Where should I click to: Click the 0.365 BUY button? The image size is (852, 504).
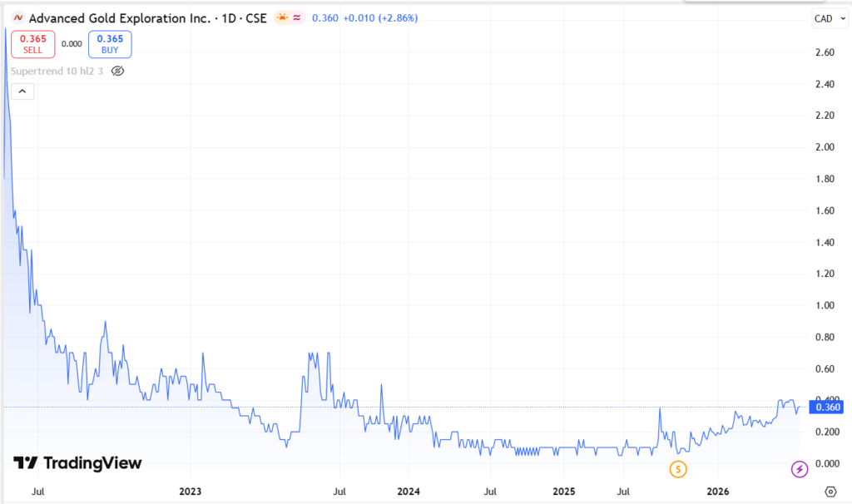coord(109,44)
